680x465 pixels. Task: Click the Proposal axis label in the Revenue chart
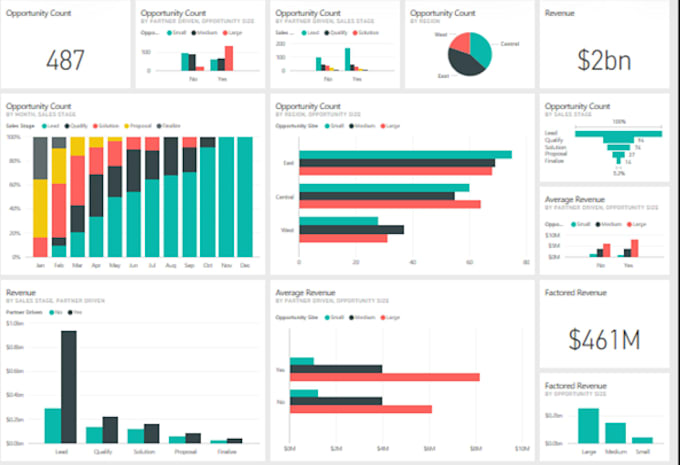coord(186,452)
